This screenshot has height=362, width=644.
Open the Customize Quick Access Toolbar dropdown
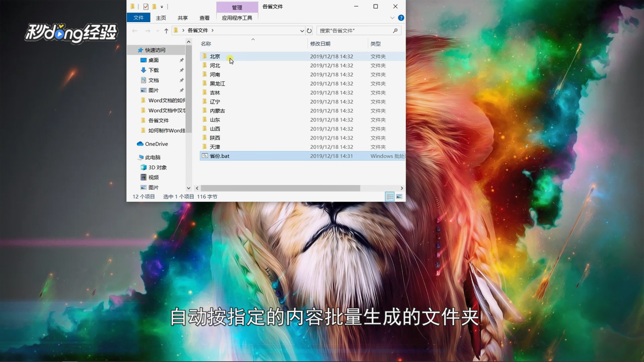click(162, 7)
